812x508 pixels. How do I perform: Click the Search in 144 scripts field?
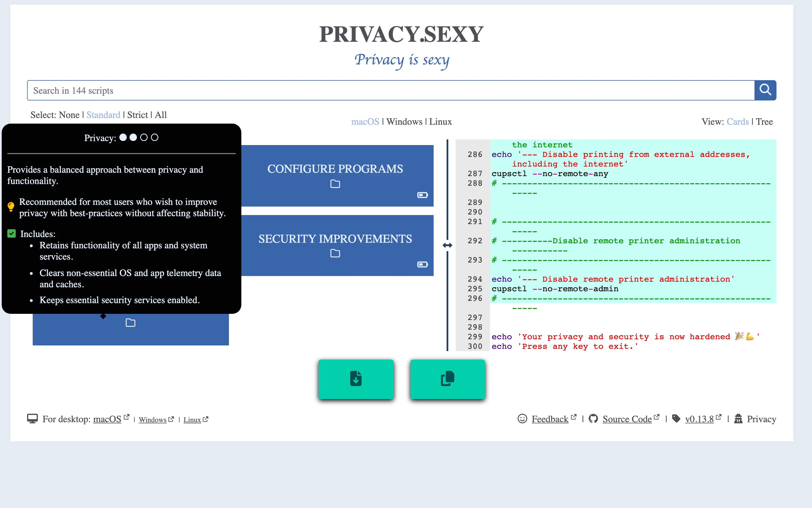(390, 90)
